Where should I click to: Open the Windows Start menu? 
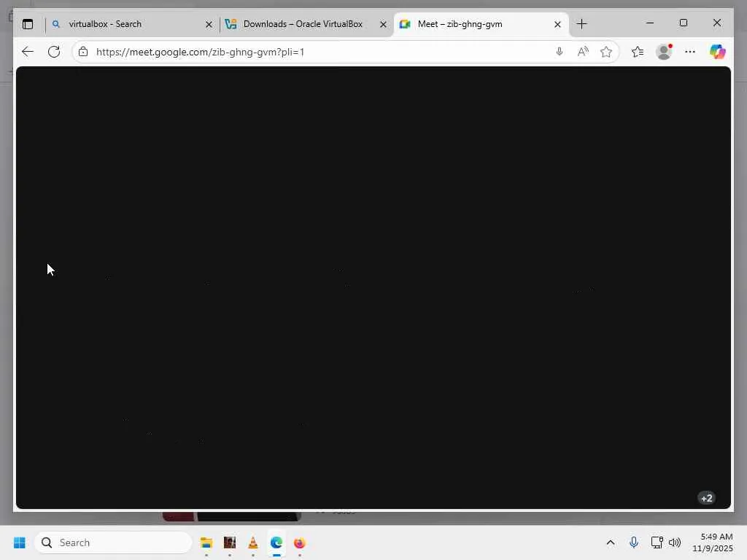pos(20,542)
